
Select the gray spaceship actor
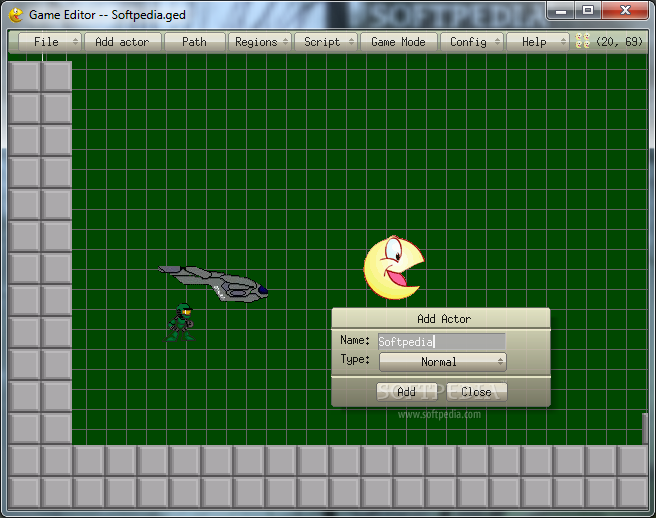pos(213,283)
